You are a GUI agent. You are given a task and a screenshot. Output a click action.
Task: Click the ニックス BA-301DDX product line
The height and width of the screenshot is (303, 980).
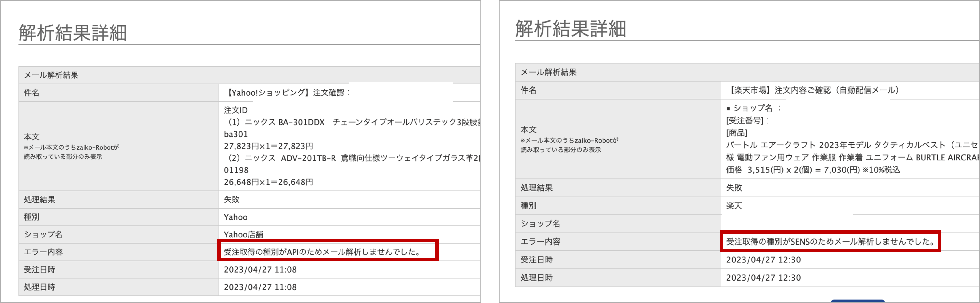(x=352, y=122)
